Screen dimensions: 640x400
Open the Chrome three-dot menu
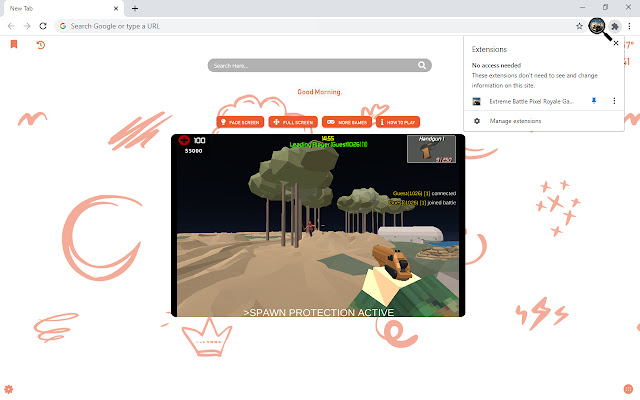[x=629, y=26]
